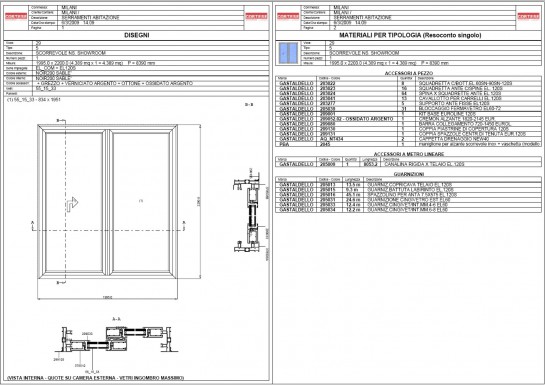Click the measure row 1995.0 x 2200.0 on DISEGNI page
Viewport: 545px width, 385px height.
pos(96,63)
